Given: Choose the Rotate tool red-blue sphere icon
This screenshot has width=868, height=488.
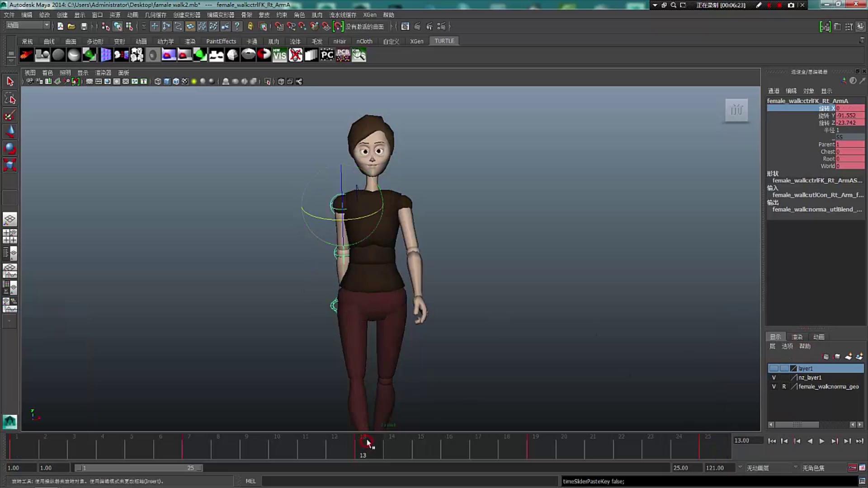Looking at the screenshot, I should 10,149.
